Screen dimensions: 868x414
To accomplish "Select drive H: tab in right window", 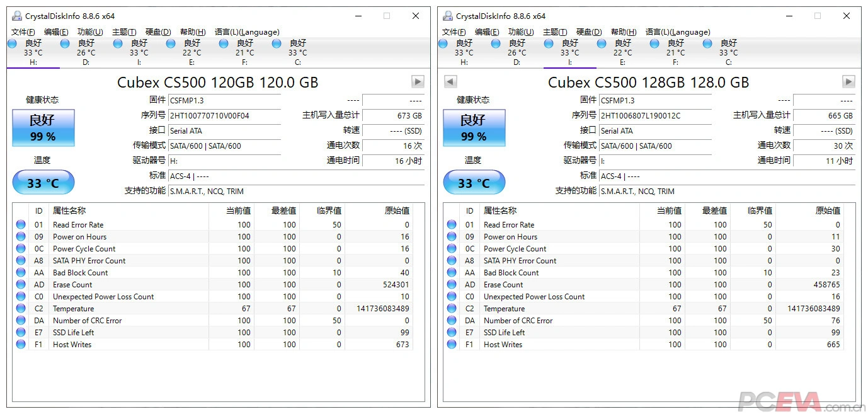I will pos(464,52).
